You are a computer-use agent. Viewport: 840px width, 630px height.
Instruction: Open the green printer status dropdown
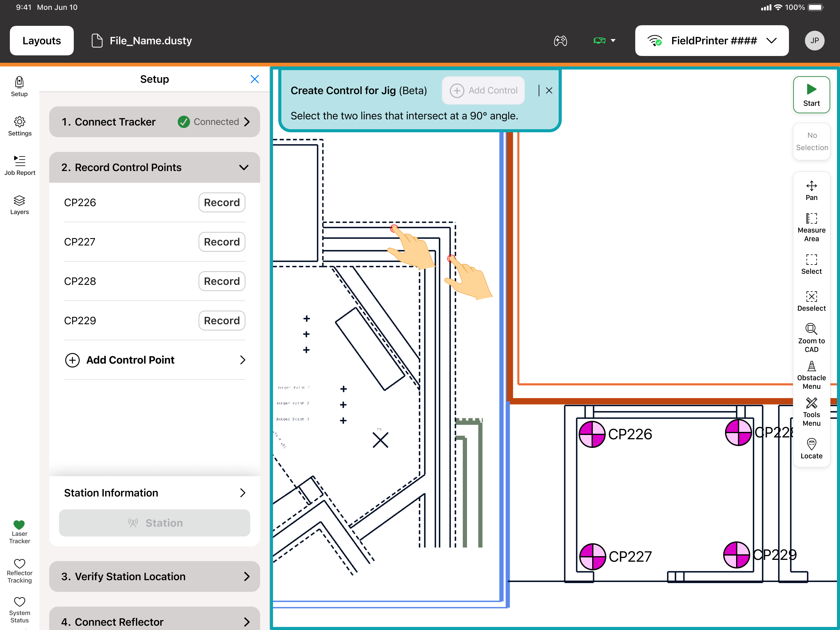click(604, 41)
